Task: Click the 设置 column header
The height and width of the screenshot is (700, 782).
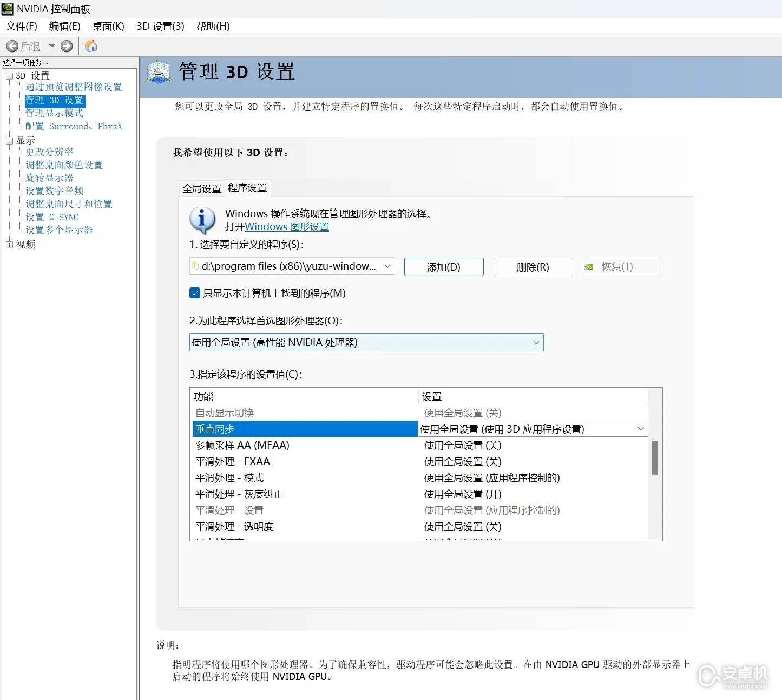Action: [x=533, y=396]
